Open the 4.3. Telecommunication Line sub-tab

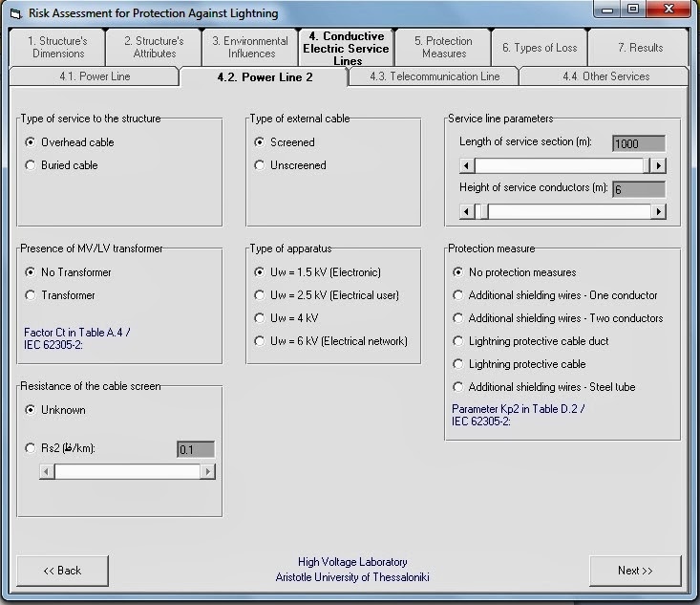[x=434, y=76]
